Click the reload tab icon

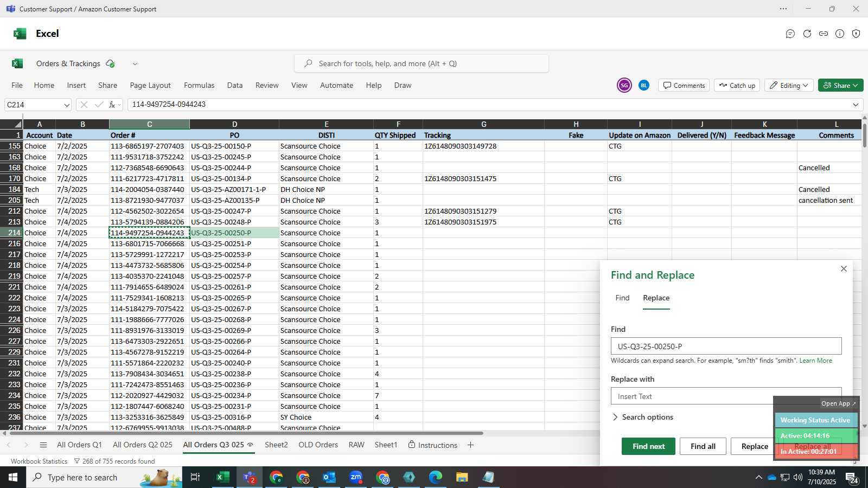pos(807,34)
